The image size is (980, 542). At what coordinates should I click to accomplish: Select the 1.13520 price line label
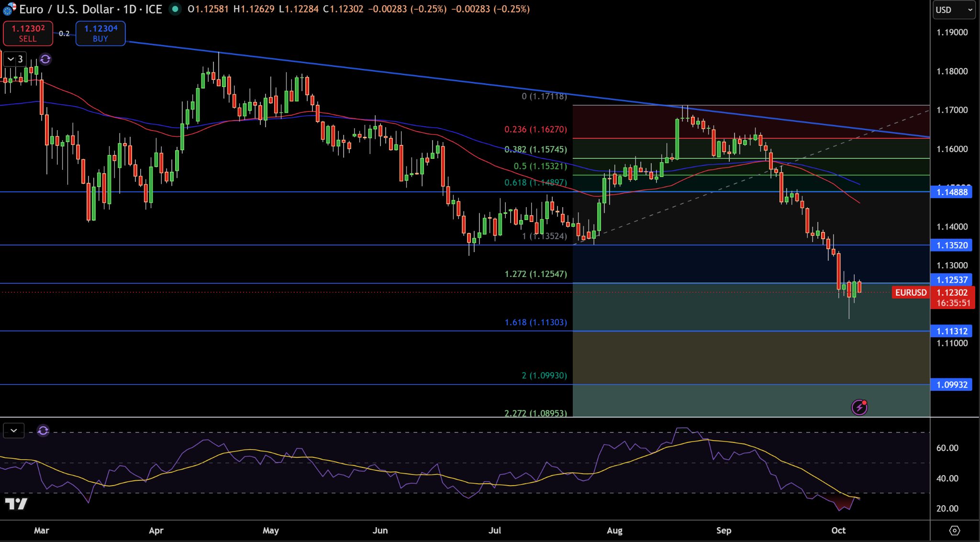coord(951,245)
